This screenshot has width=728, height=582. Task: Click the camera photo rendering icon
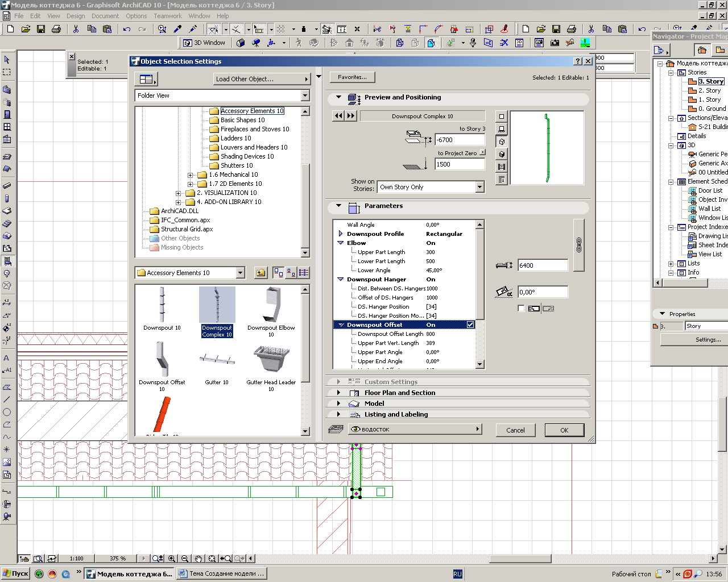coord(555,43)
